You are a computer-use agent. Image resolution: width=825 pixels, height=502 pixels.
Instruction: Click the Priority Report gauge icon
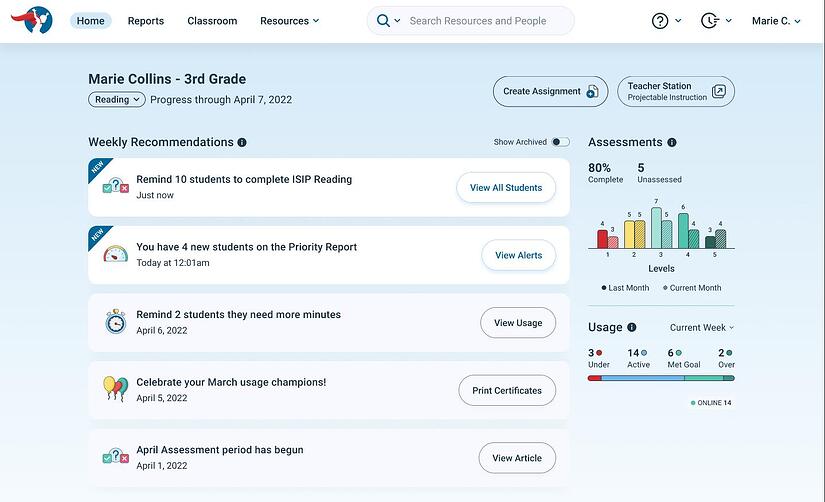click(116, 254)
